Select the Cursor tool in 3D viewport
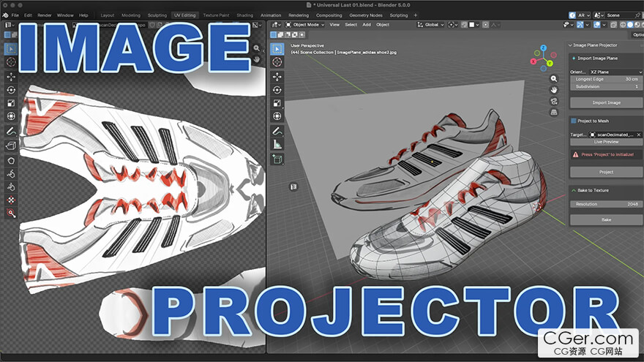This screenshot has width=644, height=362. tap(277, 62)
